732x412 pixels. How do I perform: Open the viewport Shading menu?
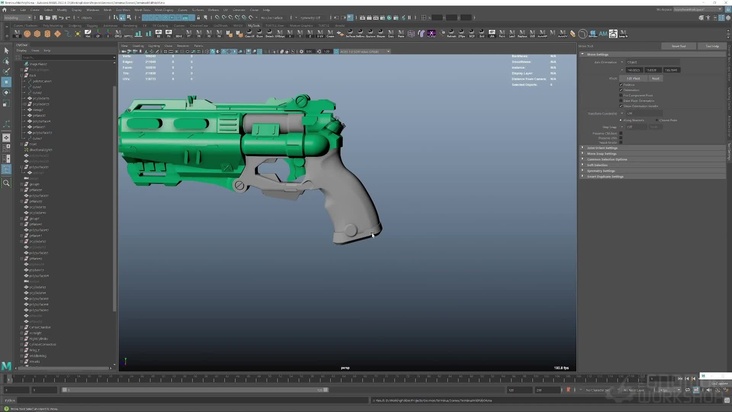click(138, 46)
